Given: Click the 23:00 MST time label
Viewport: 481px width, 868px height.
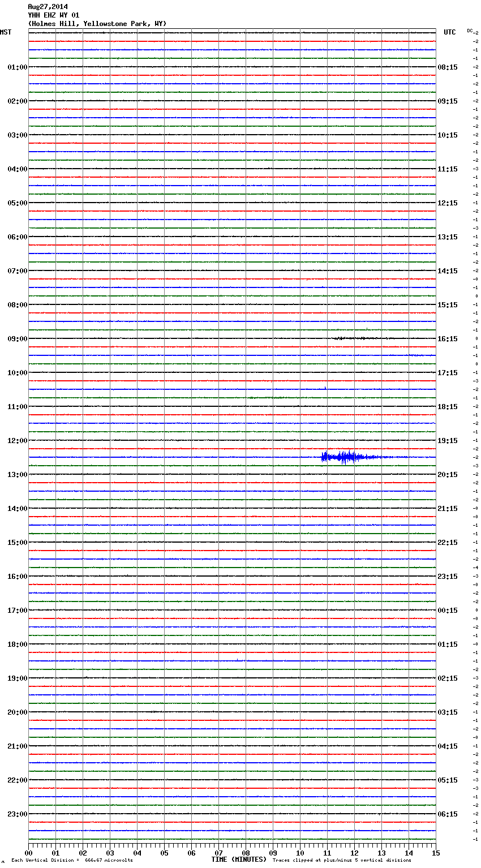Looking at the screenshot, I should click(x=17, y=814).
